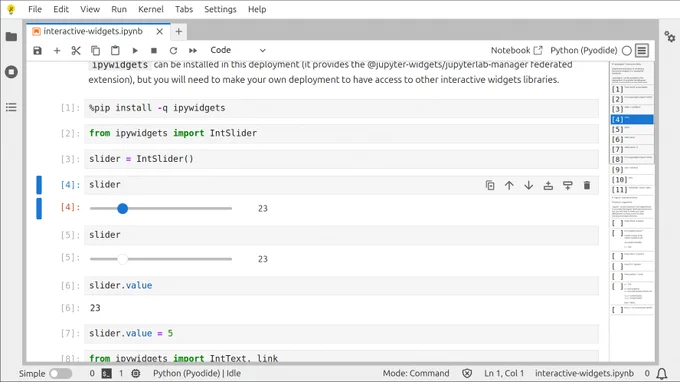Open the Edit menu
680x382 pixels.
pyautogui.click(x=61, y=9)
